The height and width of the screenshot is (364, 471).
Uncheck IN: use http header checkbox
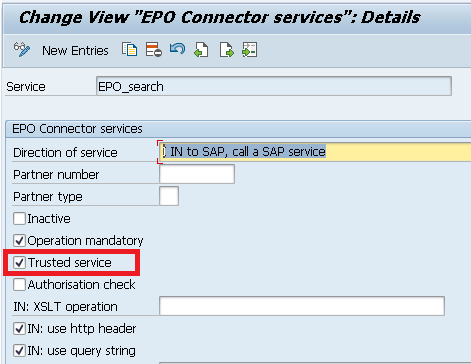[19, 329]
